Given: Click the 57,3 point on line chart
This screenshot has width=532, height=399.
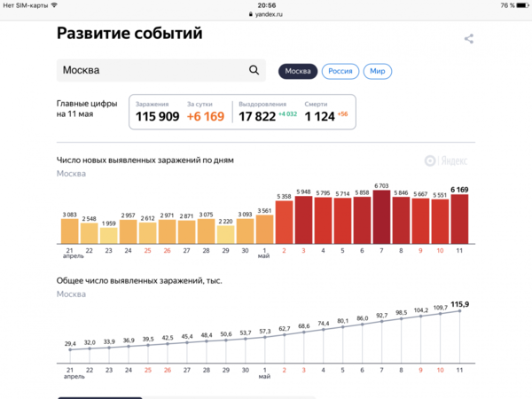Looking at the screenshot, I should pos(264,338).
